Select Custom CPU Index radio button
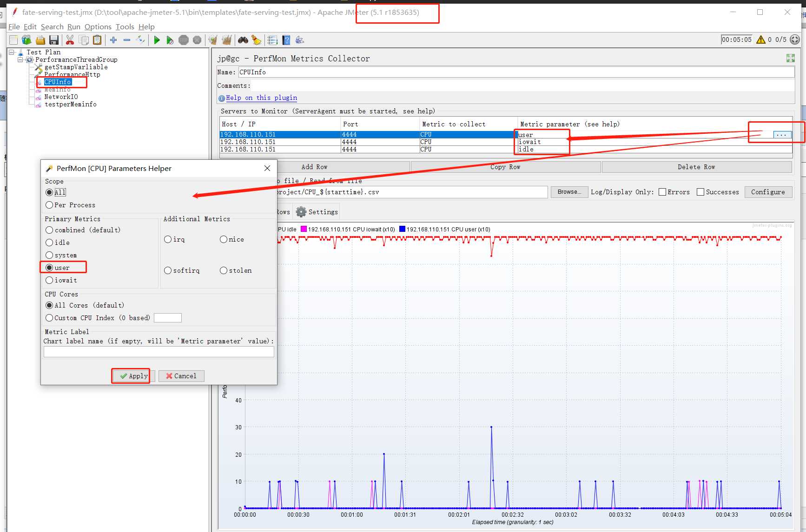The height and width of the screenshot is (532, 806). click(x=49, y=318)
